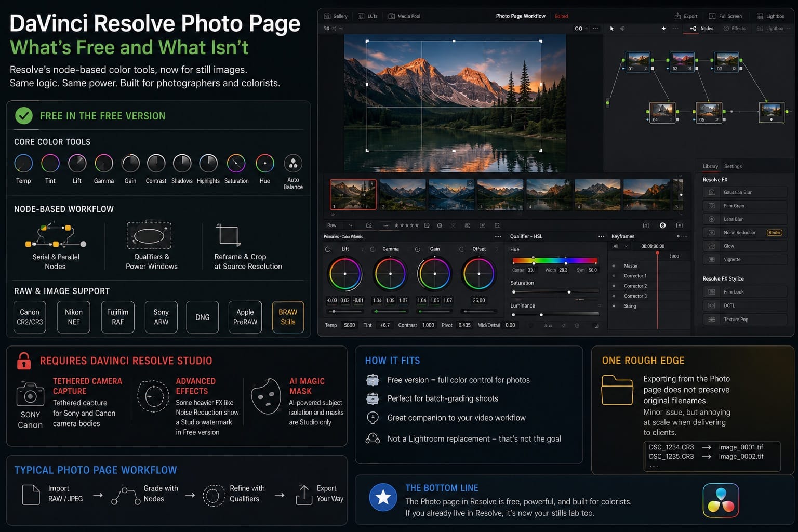This screenshot has height=532, width=798.
Task: Apply the Glow effect
Action: coord(744,246)
